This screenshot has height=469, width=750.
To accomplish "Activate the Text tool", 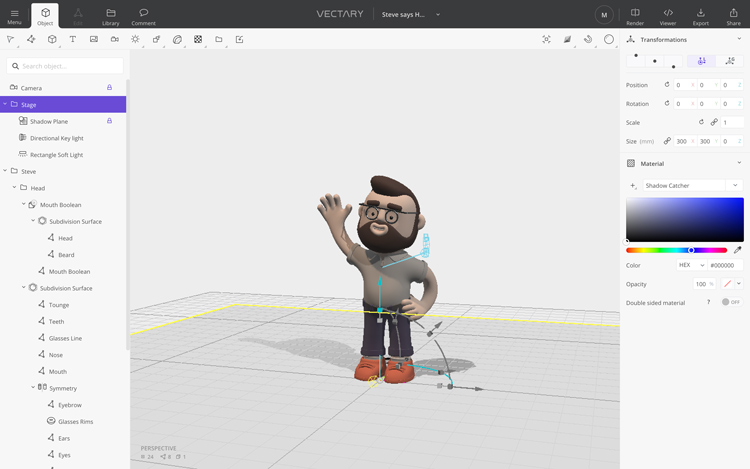I will point(73,39).
